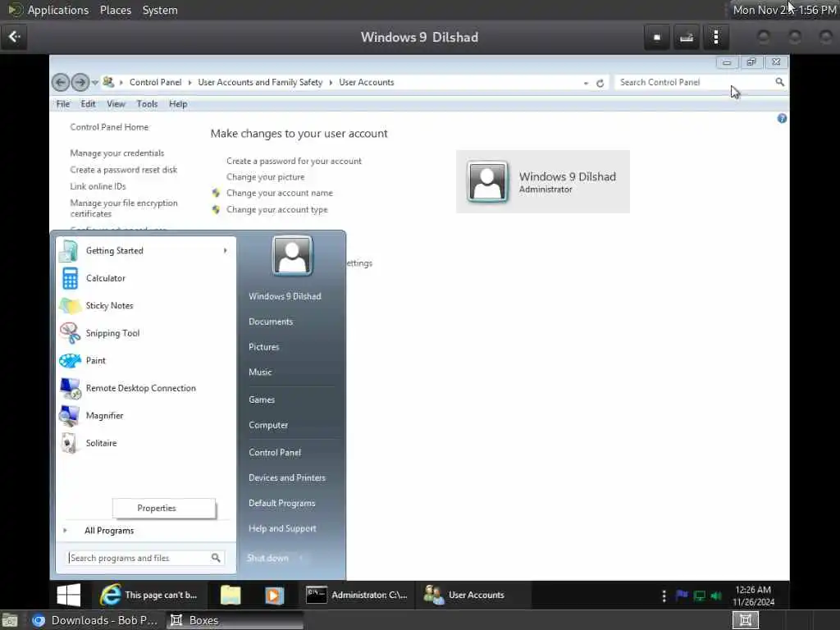Open the View menu

116,104
